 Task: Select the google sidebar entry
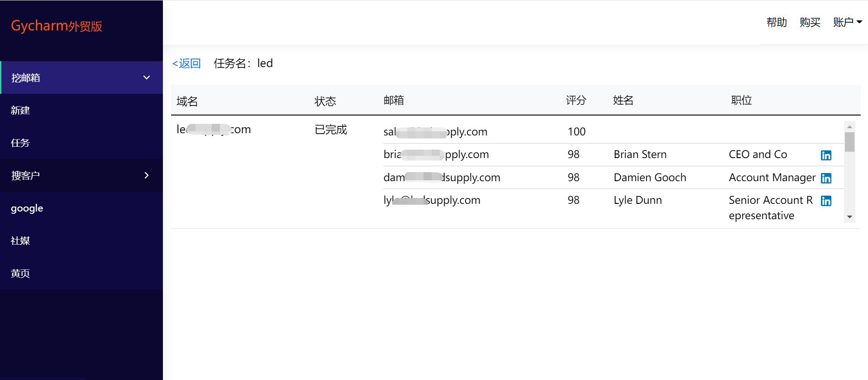pyautogui.click(x=81, y=208)
